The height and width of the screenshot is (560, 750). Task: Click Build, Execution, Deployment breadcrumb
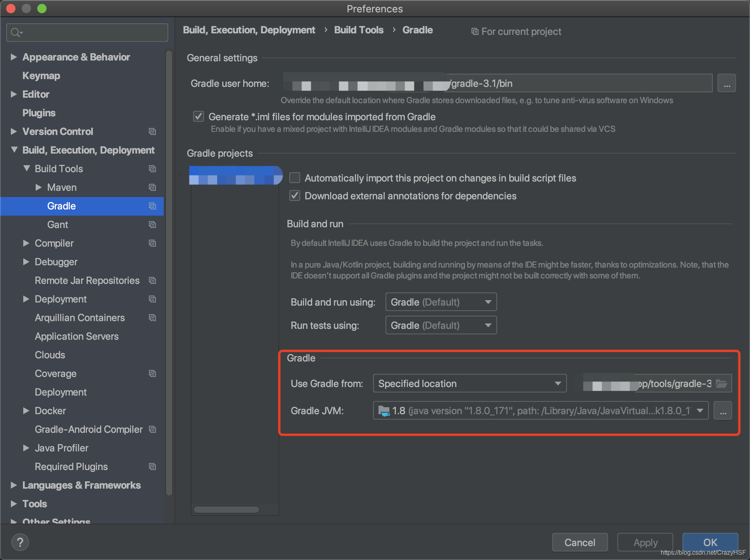249,30
